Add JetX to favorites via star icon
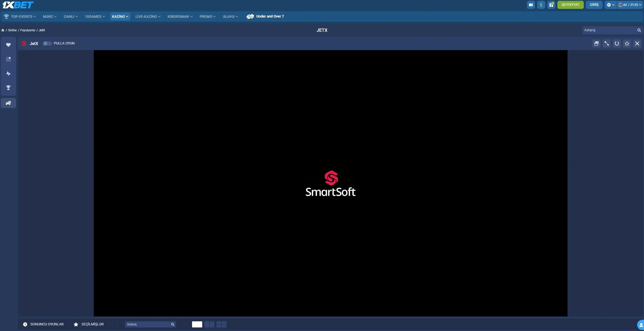The width and height of the screenshot is (644, 331). (627, 43)
